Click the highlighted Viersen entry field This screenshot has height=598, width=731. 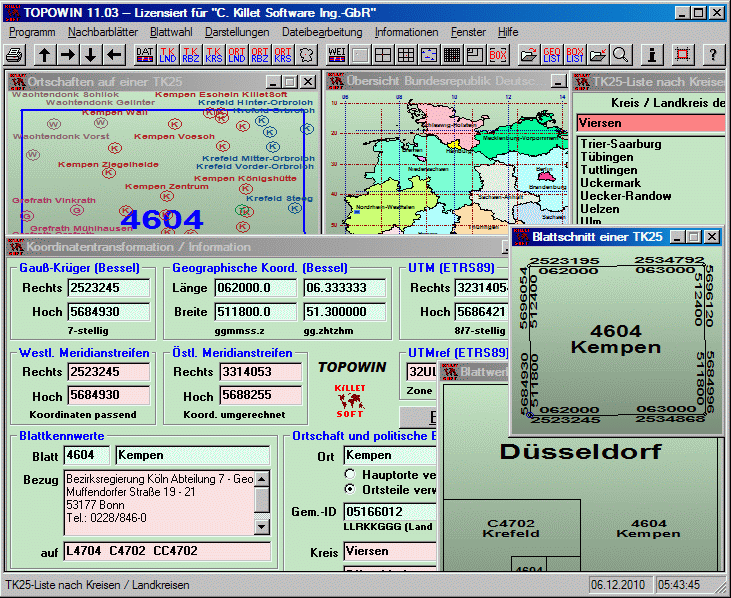click(651, 123)
